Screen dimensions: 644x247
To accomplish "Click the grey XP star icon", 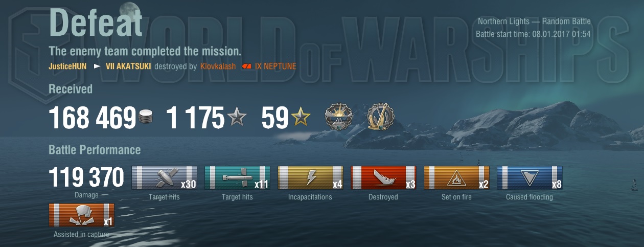I will point(237,118).
